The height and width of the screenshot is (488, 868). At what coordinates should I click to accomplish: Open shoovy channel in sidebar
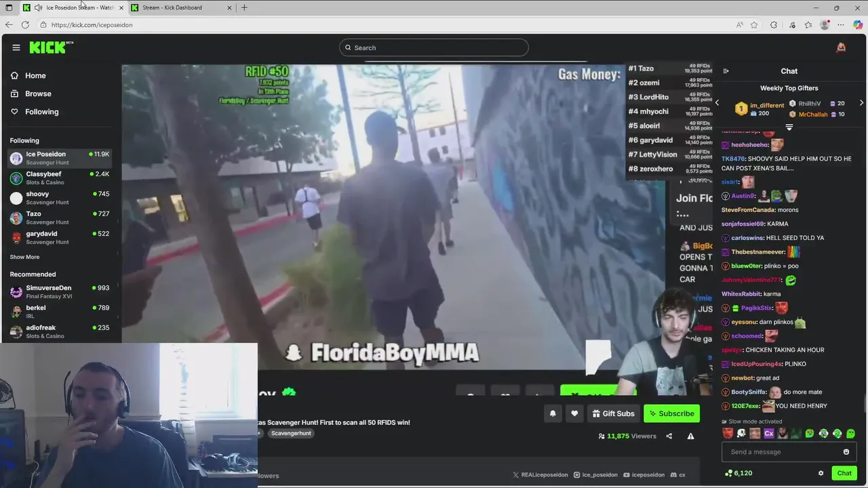(x=60, y=198)
